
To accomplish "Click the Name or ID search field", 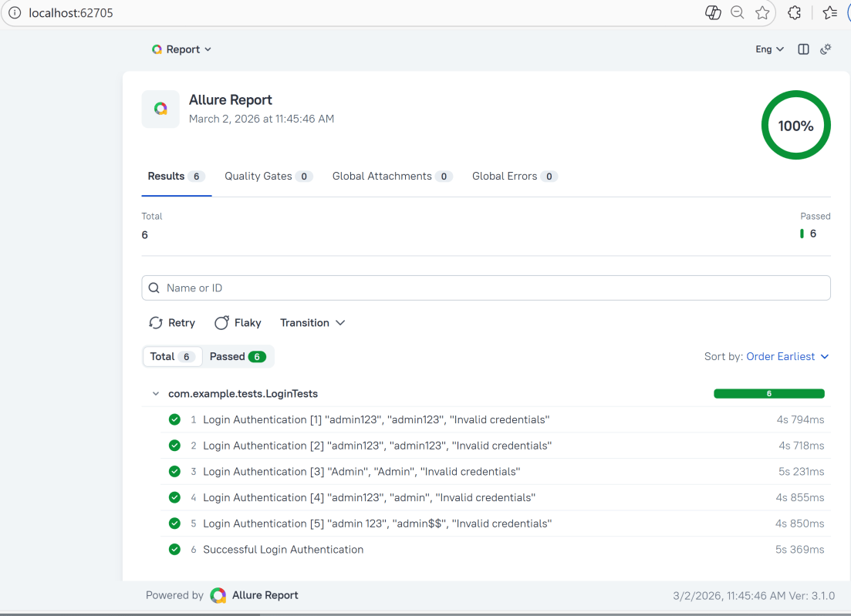I will [486, 288].
